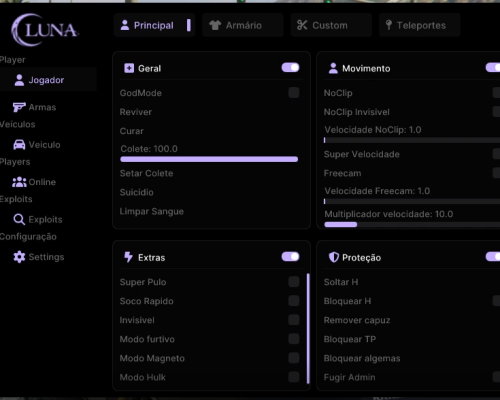
Task: Click the Multiplicador velocidade slider
Action: coord(412,225)
